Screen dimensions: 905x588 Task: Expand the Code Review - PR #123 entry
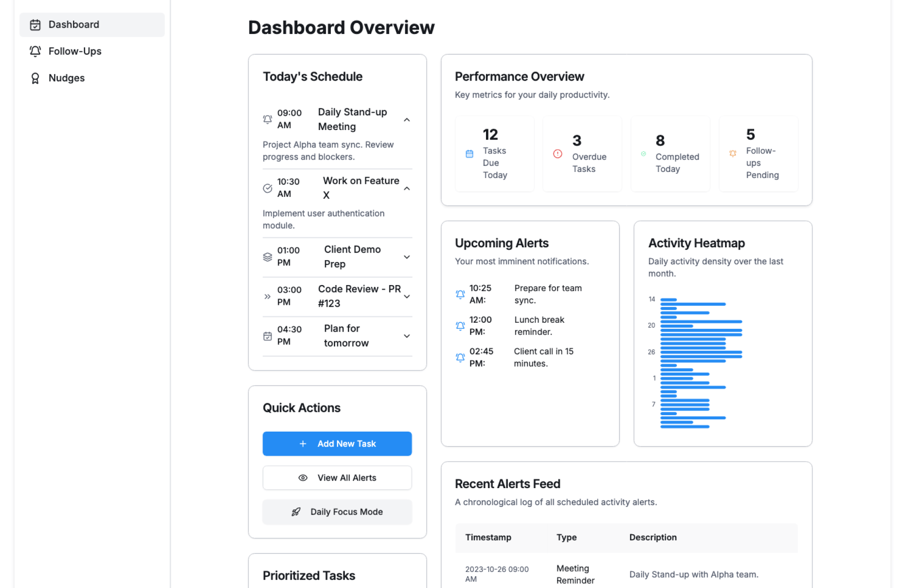tap(407, 296)
